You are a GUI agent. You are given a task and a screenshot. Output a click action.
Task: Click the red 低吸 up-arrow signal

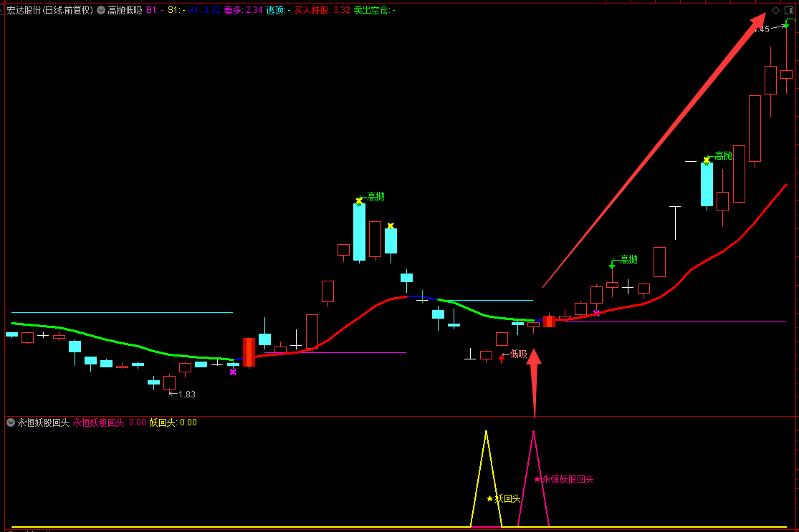pos(502,358)
